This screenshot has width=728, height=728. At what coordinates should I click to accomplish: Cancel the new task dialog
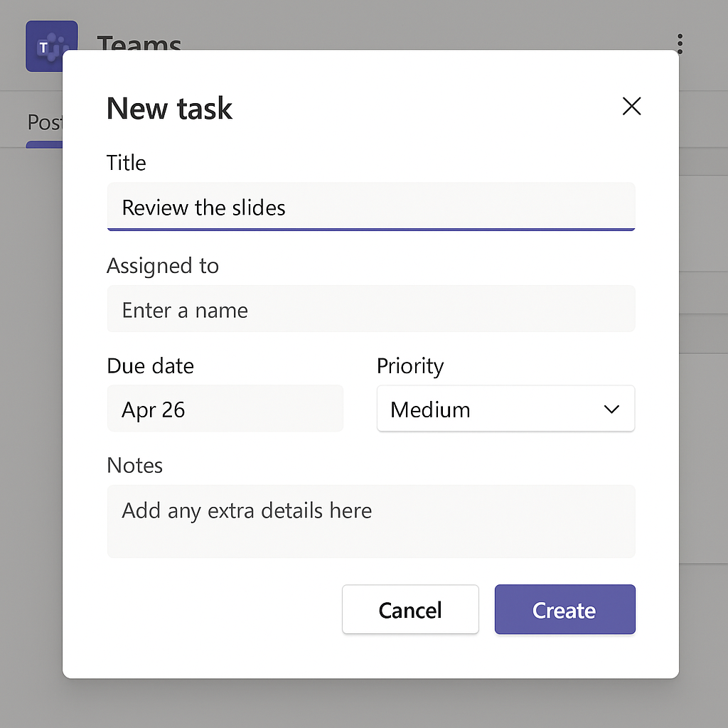pyautogui.click(x=410, y=609)
